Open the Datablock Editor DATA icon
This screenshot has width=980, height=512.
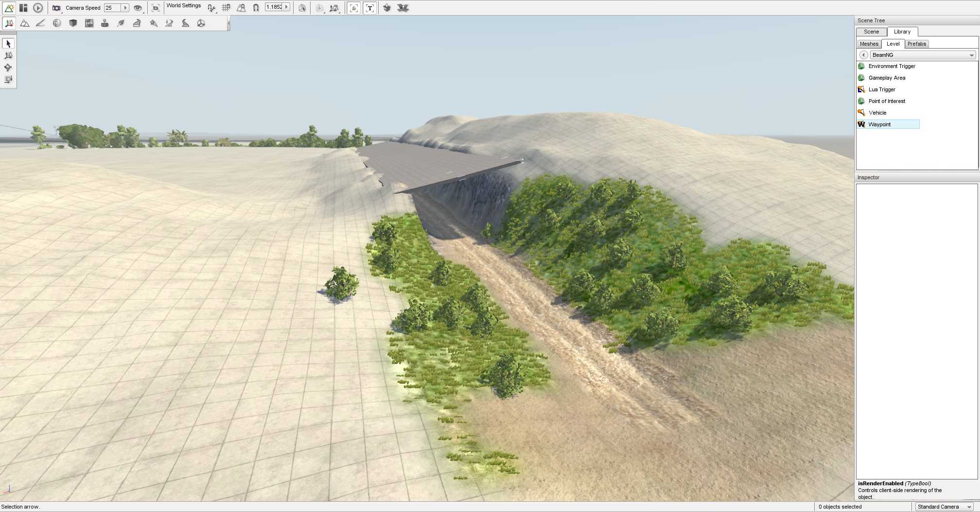tap(89, 23)
